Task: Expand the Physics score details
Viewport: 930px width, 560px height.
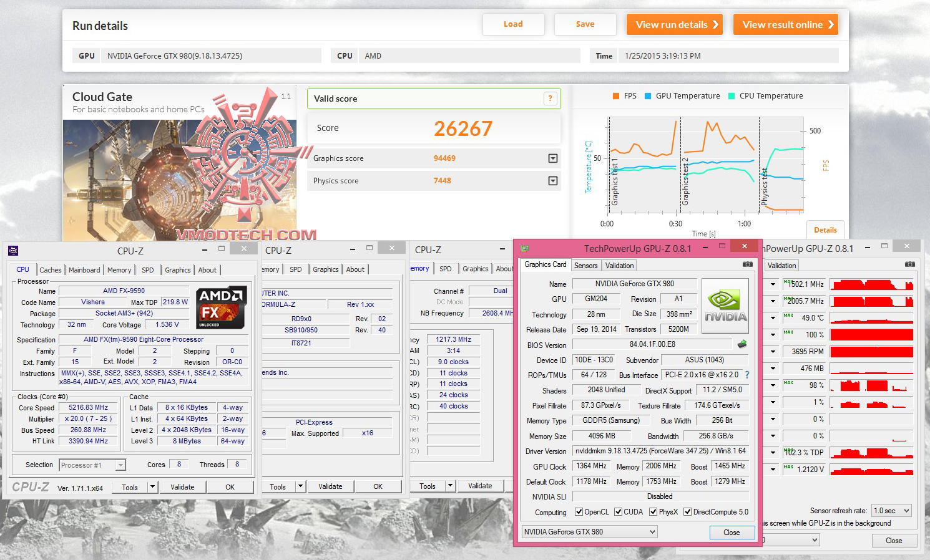Action: (x=552, y=181)
